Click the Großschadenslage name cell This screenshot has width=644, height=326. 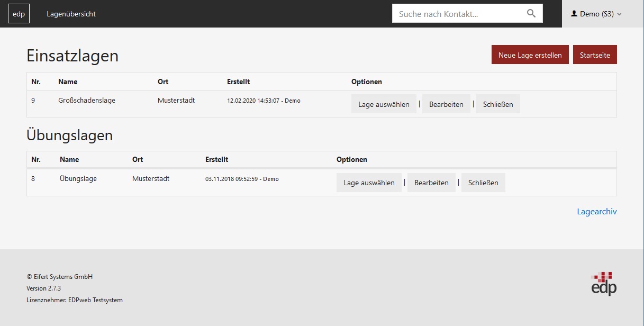(x=87, y=100)
